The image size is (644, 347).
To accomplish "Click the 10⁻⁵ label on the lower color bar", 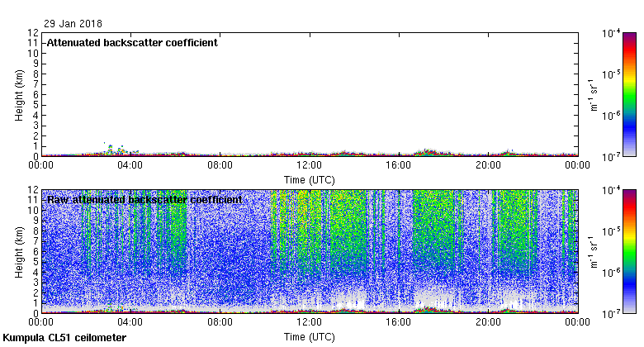I will tap(611, 231).
